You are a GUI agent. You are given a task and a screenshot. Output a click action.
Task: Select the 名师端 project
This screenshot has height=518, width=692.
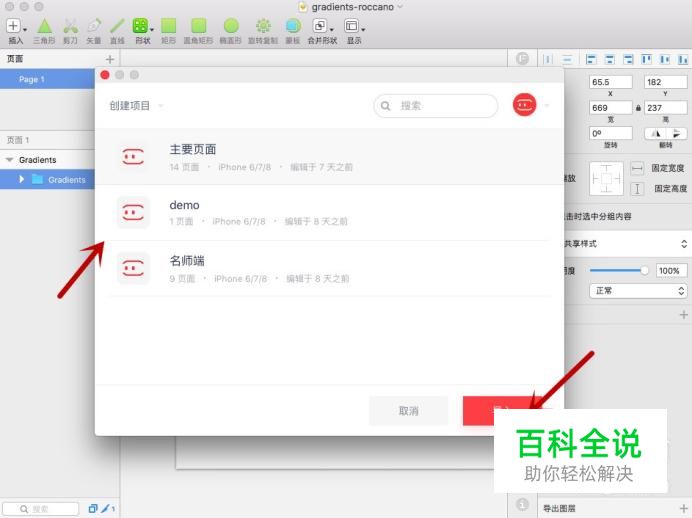coord(329,268)
